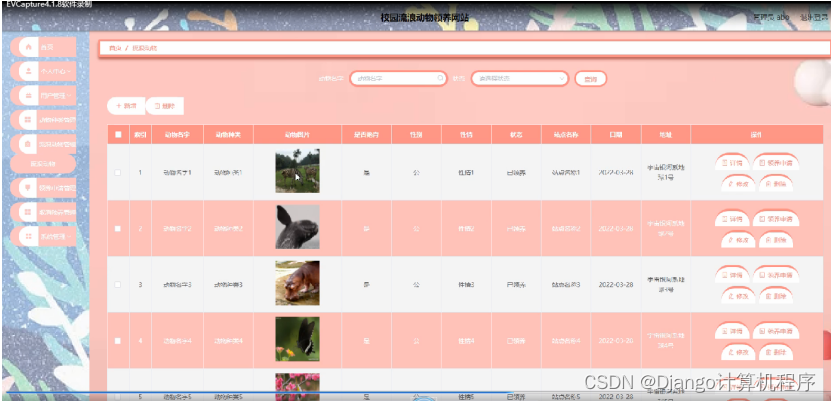Viewport: 831px width, 402px height.
Task: Click the animal name cell in row 1
Action: click(x=177, y=173)
